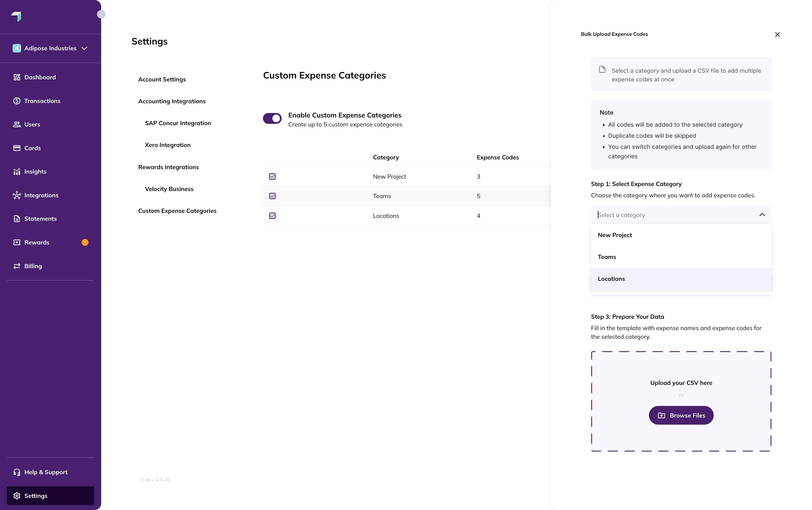Collapse the Adipose Industries account dropdown
Image resolution: width=812 pixels, height=510 pixels.
(x=84, y=48)
